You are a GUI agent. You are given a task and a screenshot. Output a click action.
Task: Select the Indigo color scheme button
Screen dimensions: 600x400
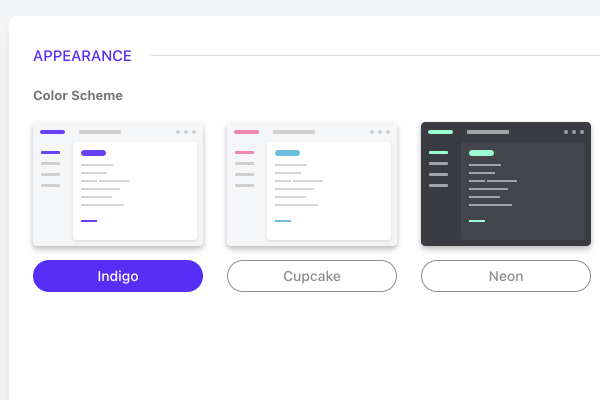pyautogui.click(x=118, y=276)
